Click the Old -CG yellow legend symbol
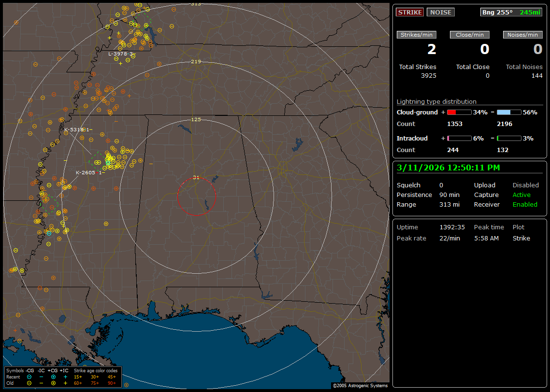This screenshot has width=550, height=392. (x=29, y=383)
